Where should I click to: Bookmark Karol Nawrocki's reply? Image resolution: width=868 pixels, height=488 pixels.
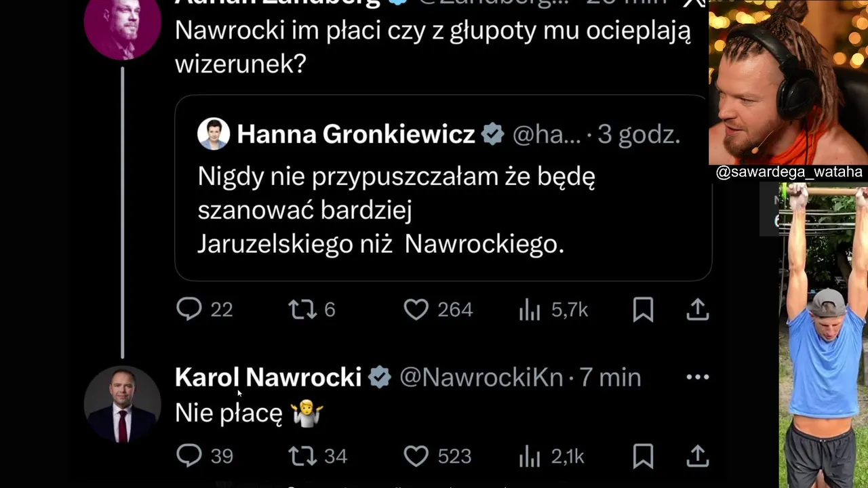[x=643, y=456]
